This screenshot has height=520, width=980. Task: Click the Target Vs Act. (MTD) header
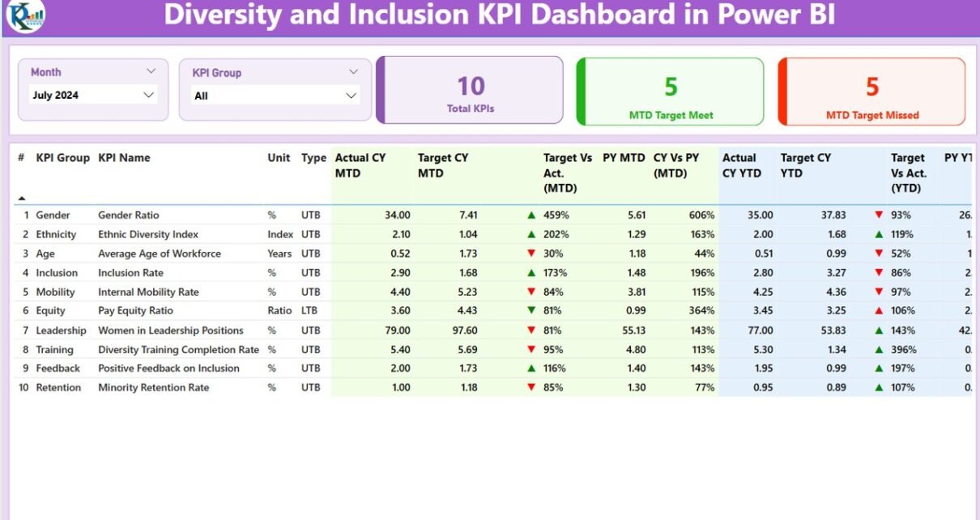pyautogui.click(x=568, y=173)
